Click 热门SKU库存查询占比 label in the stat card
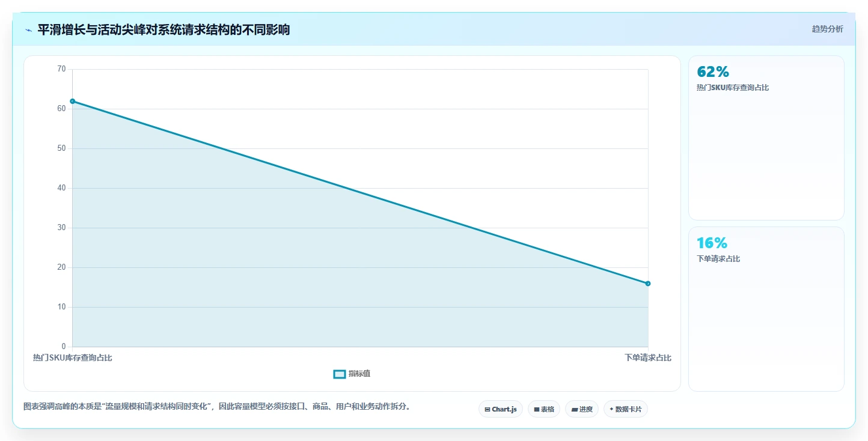This screenshot has width=868, height=441. coord(733,88)
